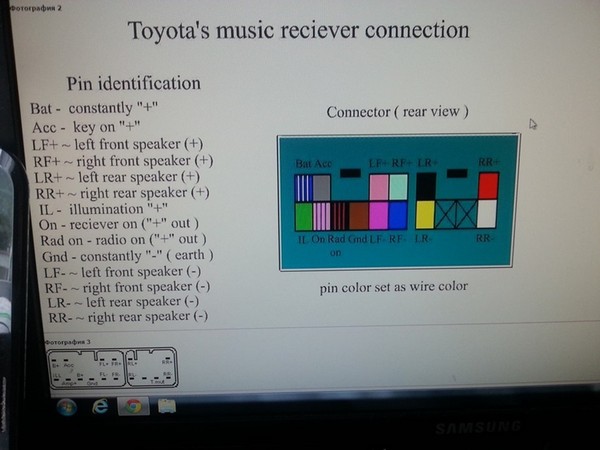Launch Internet Explorer from the taskbar
Screen dimensions: 600x450
coord(100,406)
